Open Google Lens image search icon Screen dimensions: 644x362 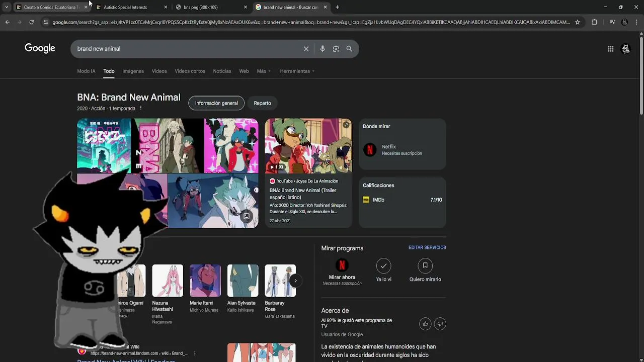pyautogui.click(x=336, y=49)
